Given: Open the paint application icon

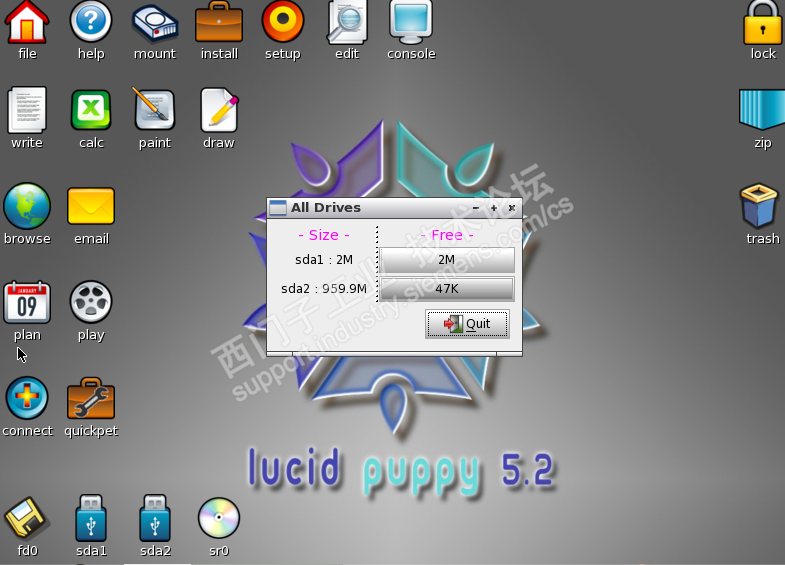Looking at the screenshot, I should (x=155, y=109).
